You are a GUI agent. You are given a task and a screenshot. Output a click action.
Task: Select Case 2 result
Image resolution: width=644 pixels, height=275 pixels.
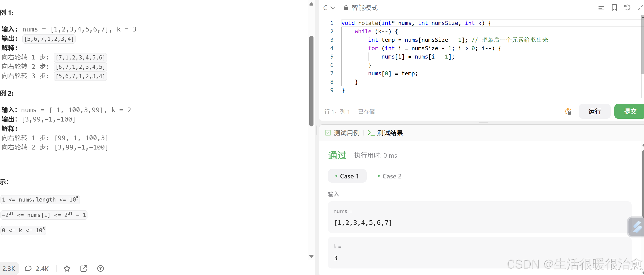click(389, 176)
